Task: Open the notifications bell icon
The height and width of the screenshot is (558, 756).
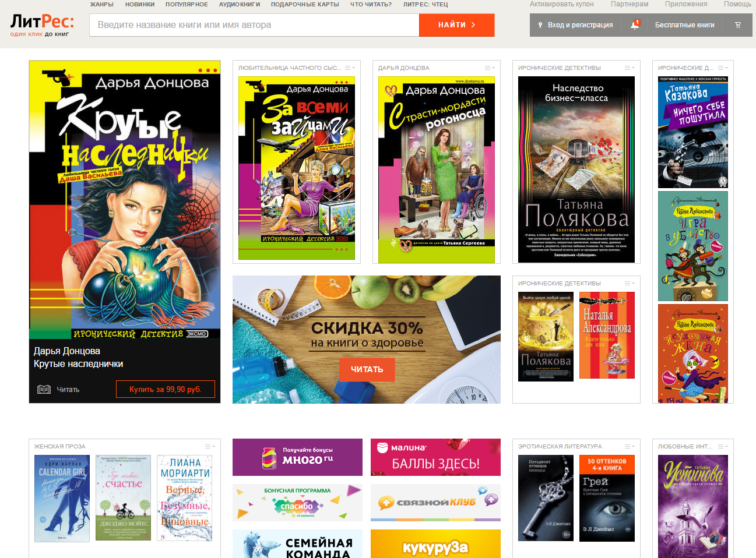Action: click(x=635, y=25)
